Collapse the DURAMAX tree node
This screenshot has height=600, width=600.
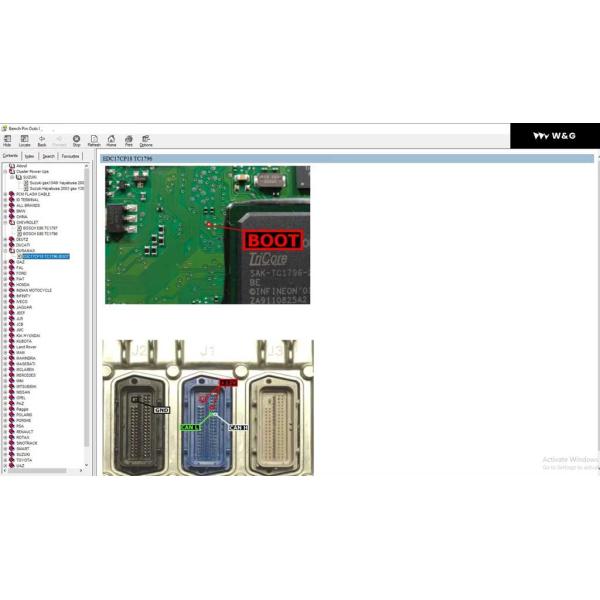click(x=5, y=251)
